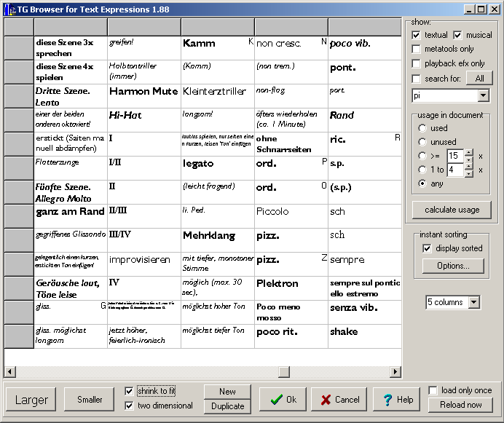Image resolution: width=504 pixels, height=423 pixels.
Task: Click the Cancel button label
Action: click(347, 400)
